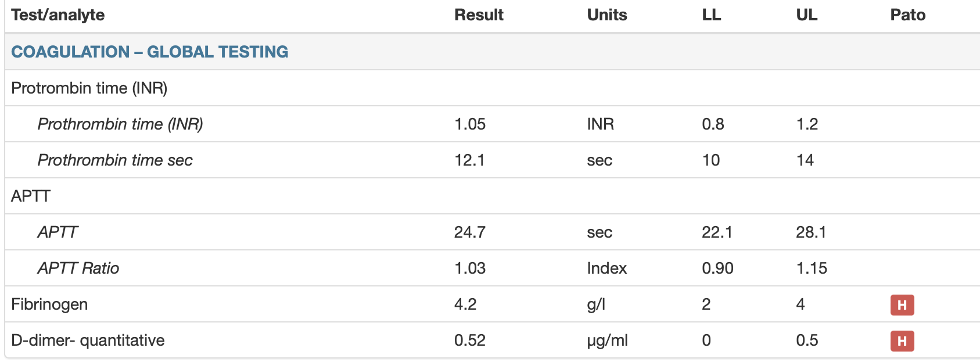This screenshot has width=980, height=362.
Task: Click the Units column header
Action: [606, 15]
